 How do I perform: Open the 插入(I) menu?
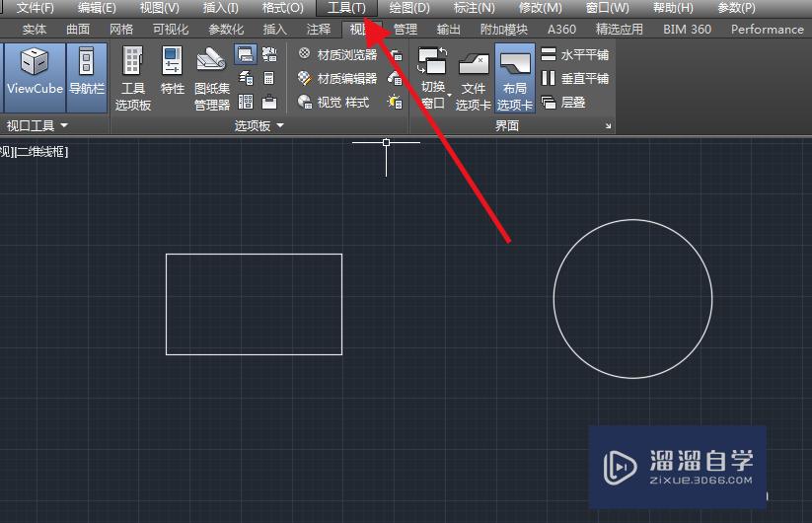(221, 8)
